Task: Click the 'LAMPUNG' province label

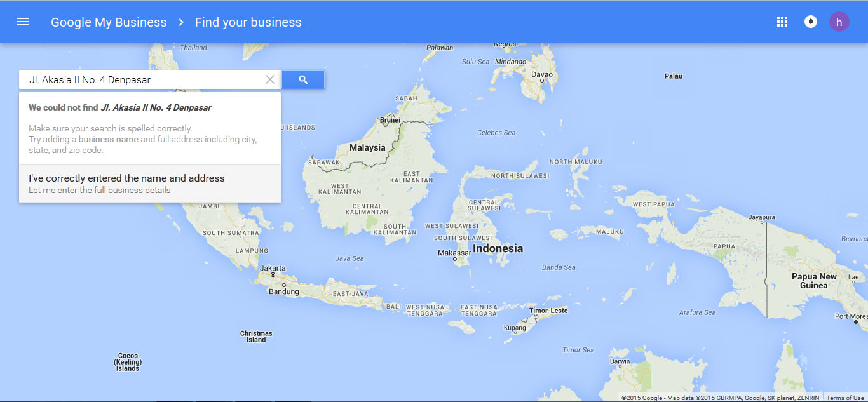Action: [x=252, y=250]
